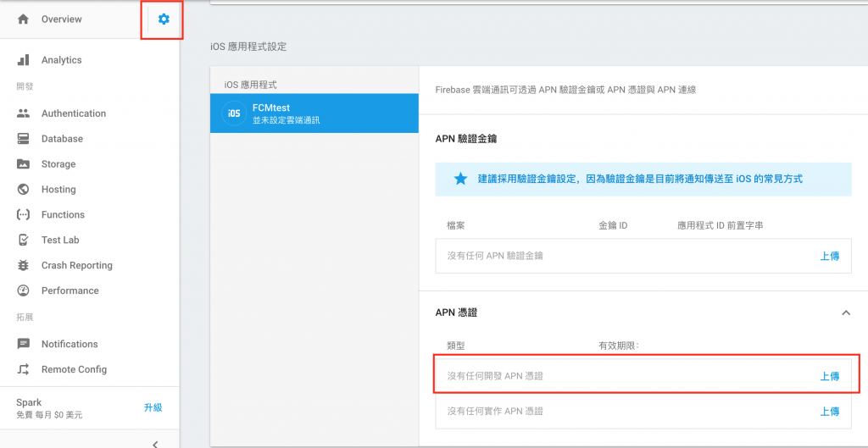Open Crash Reporting
868x448 pixels.
[x=77, y=265]
